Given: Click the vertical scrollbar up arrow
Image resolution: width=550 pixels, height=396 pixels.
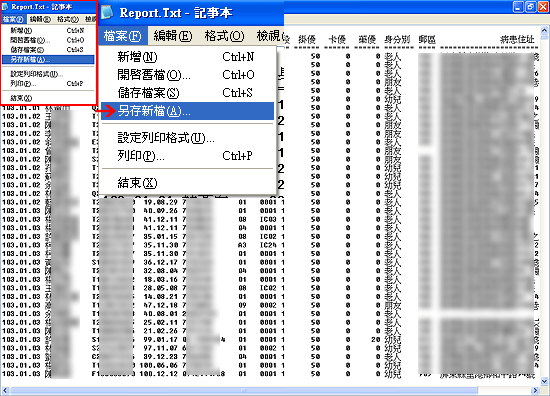Looking at the screenshot, I should 544,31.
